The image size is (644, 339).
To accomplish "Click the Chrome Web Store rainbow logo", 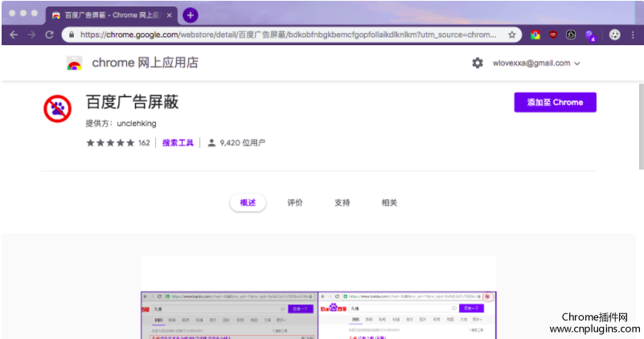I will [x=74, y=63].
